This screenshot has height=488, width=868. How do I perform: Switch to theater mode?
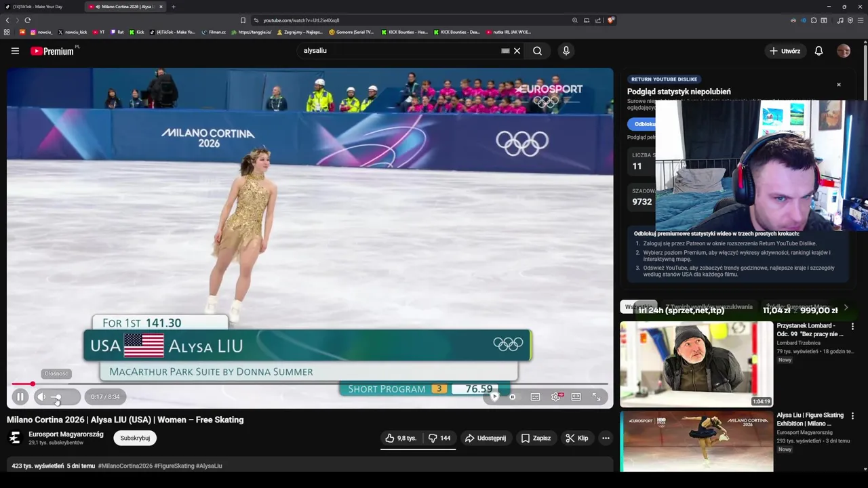point(576,397)
